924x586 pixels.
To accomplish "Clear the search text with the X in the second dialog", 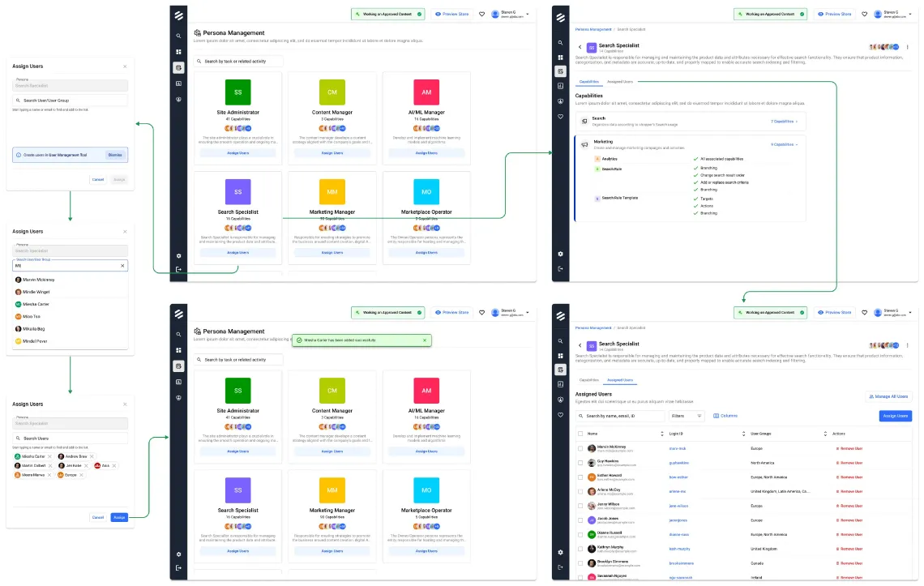I will coord(122,266).
